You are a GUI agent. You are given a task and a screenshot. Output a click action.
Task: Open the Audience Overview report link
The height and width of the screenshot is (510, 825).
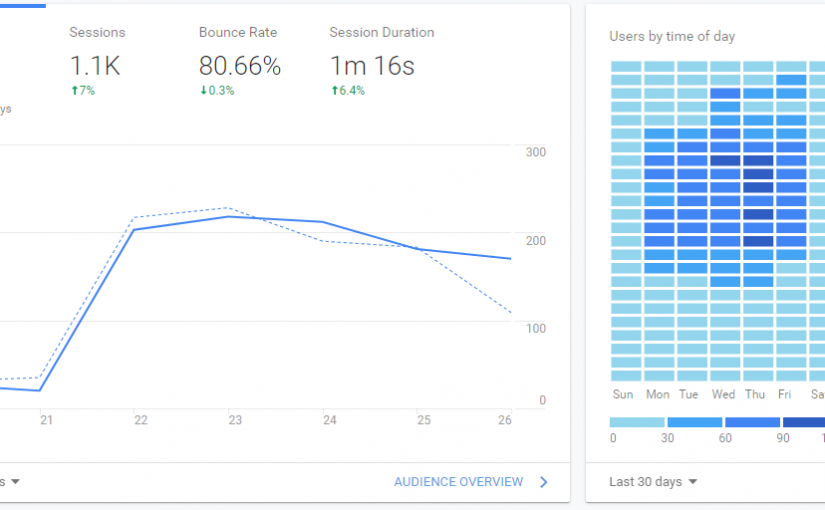coord(458,482)
